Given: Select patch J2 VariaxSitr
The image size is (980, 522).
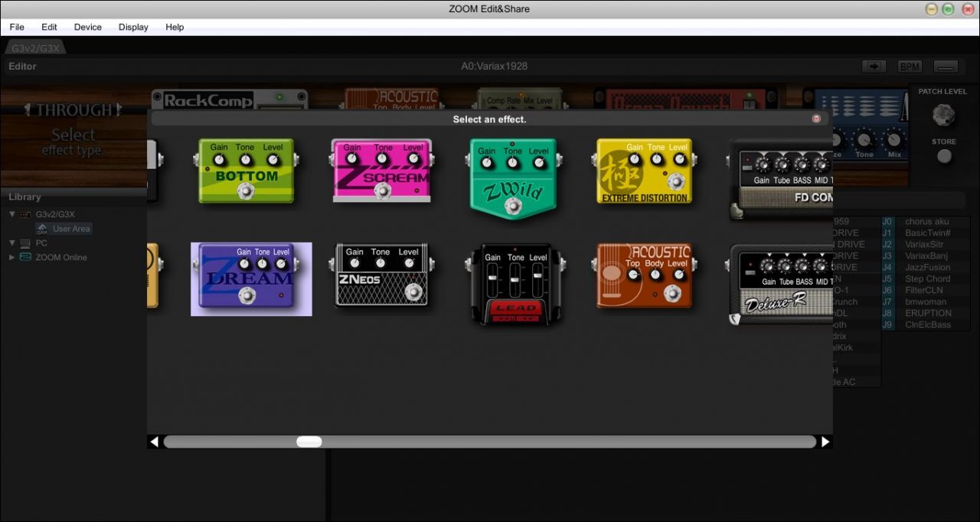Looking at the screenshot, I should click(x=926, y=244).
